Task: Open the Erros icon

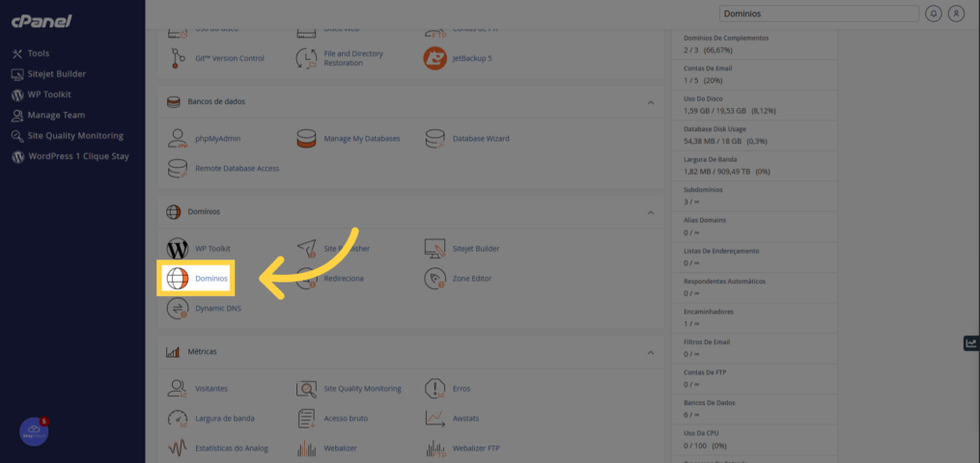Action: pos(435,388)
